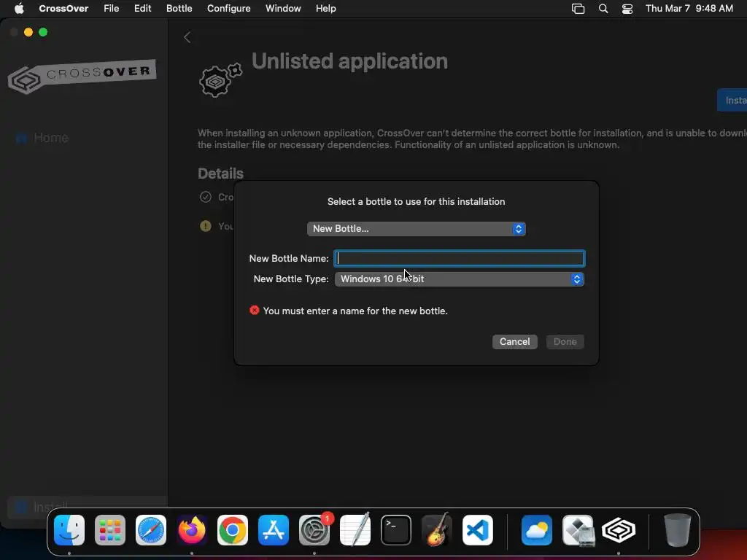747x560 pixels.
Task: Open TextEdit from the dock
Action: tap(355, 530)
